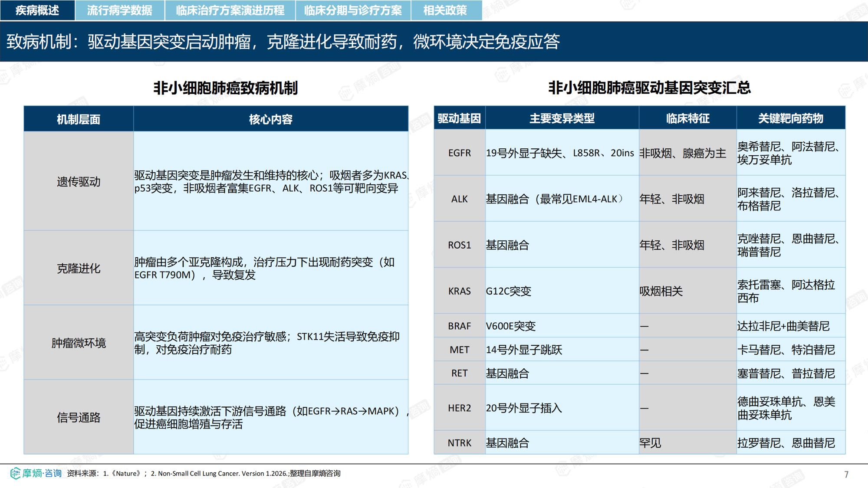This screenshot has height=488, width=868.
Task: Click the 14号外显子跳跃 cell
Action: [x=562, y=349]
